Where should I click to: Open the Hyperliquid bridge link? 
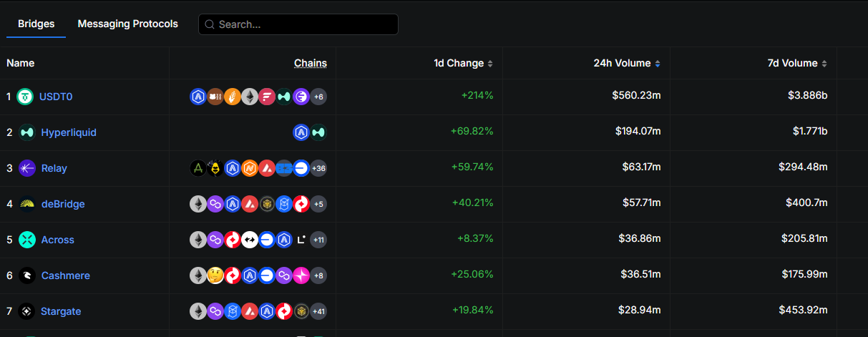[69, 132]
